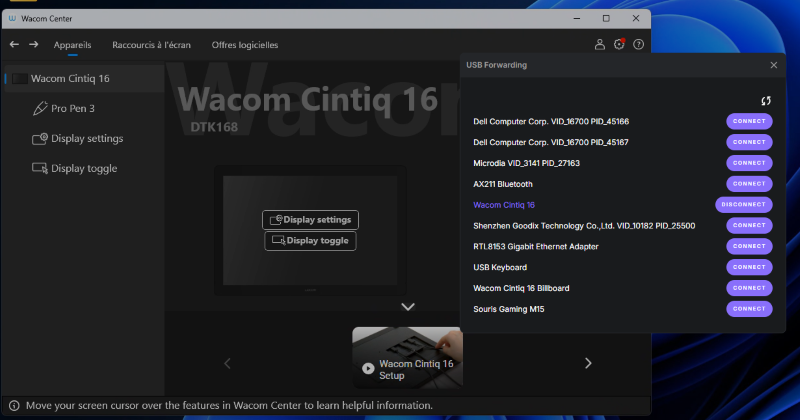Viewport: 800px width, 420px height.
Task: Click the RTL8153 Gigabit Ethernet Adapter label
Action: (x=536, y=246)
